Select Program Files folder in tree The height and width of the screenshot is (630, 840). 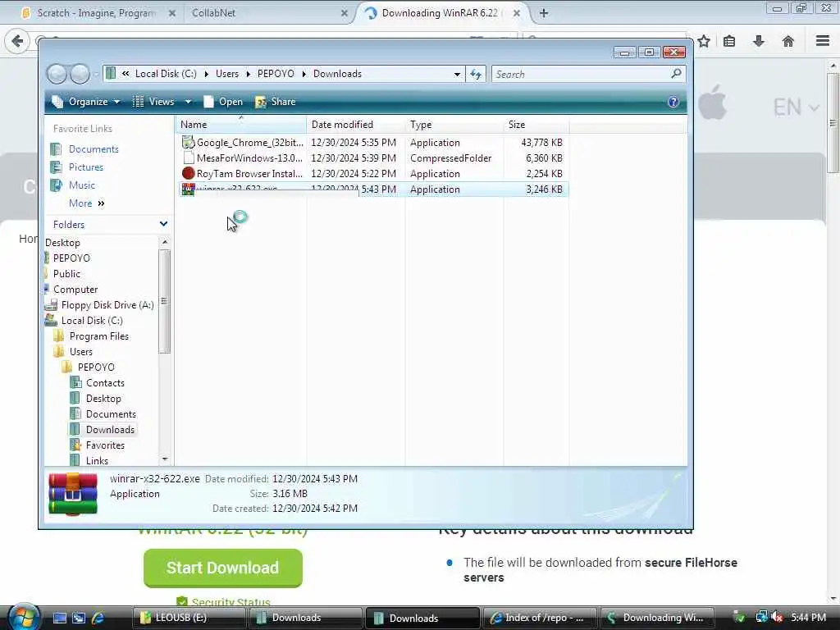tap(98, 336)
